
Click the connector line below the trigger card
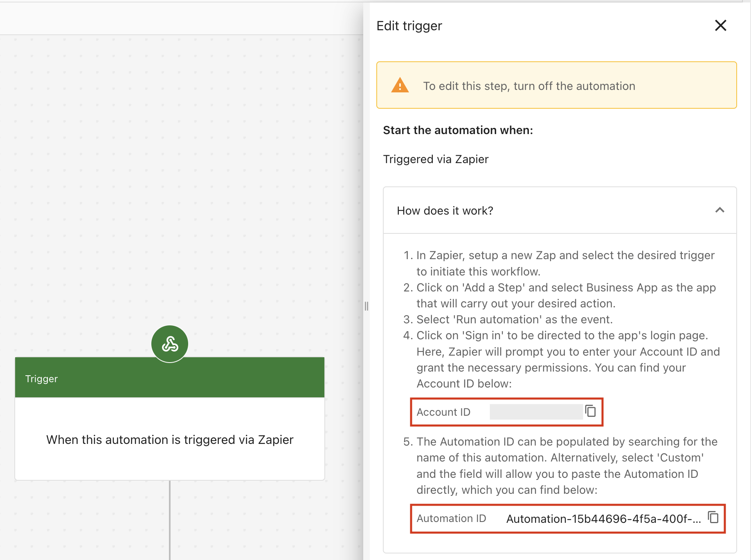point(170,519)
